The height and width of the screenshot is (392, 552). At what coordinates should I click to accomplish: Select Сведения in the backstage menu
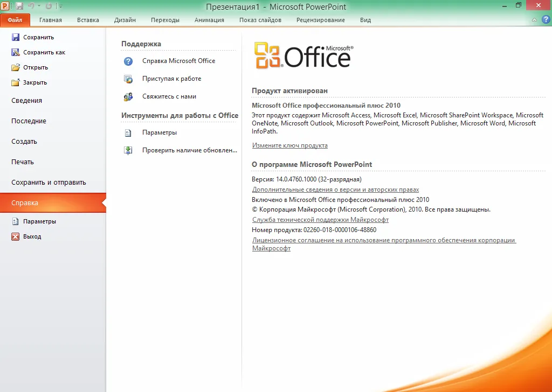(53, 101)
